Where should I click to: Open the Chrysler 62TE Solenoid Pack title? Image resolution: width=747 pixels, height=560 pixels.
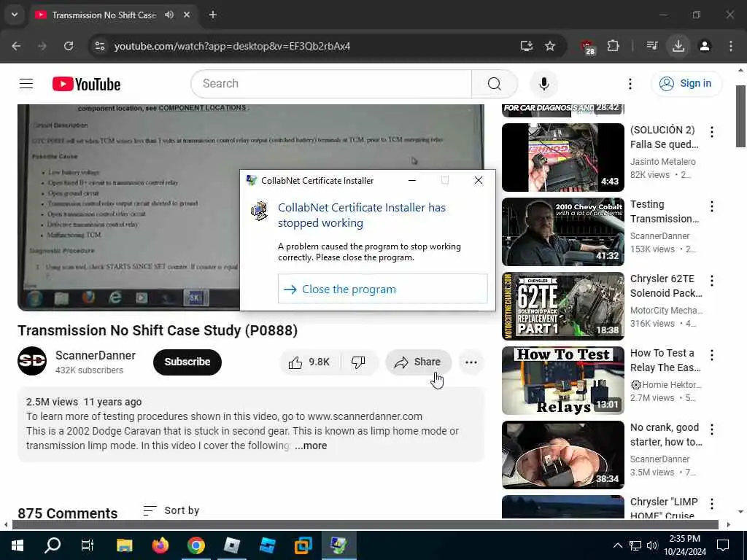click(x=666, y=286)
